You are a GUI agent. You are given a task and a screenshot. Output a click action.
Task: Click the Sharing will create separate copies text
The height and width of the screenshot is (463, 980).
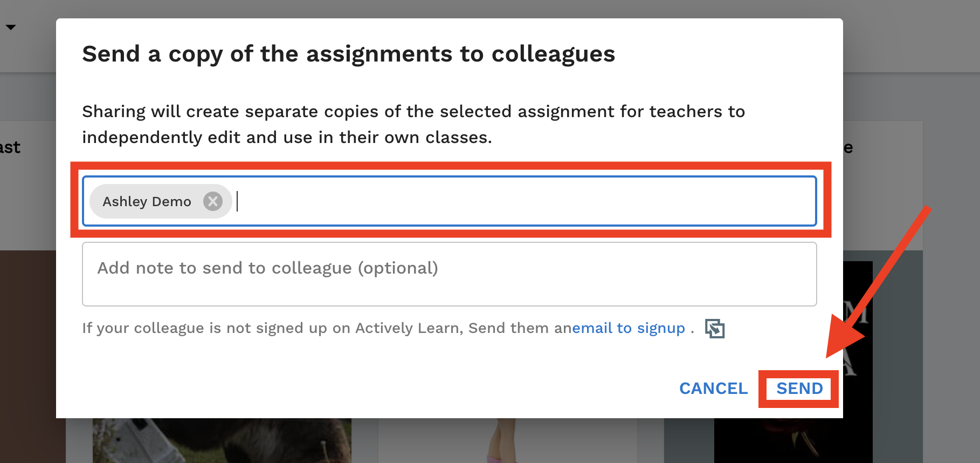(413, 124)
